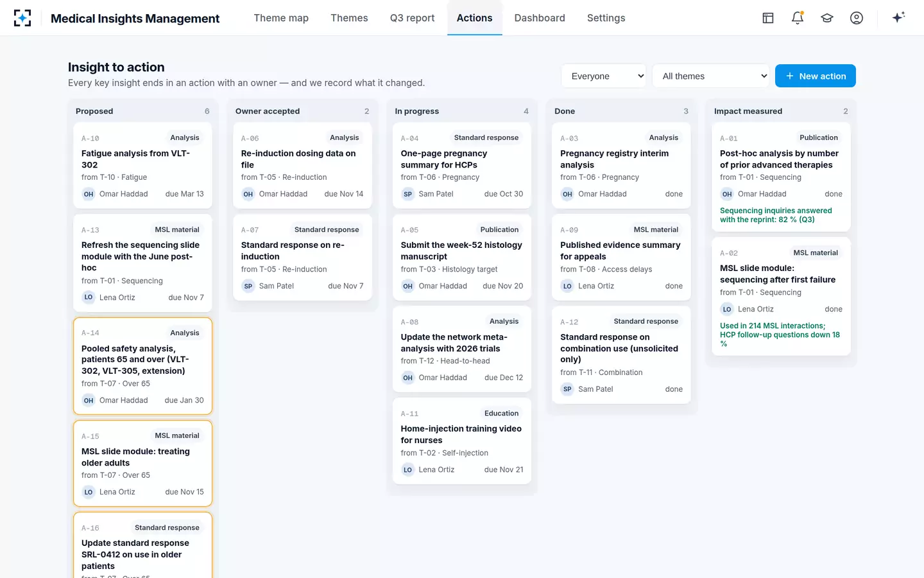Open the Everyone owner filter dropdown
The width and height of the screenshot is (924, 578).
pos(604,76)
